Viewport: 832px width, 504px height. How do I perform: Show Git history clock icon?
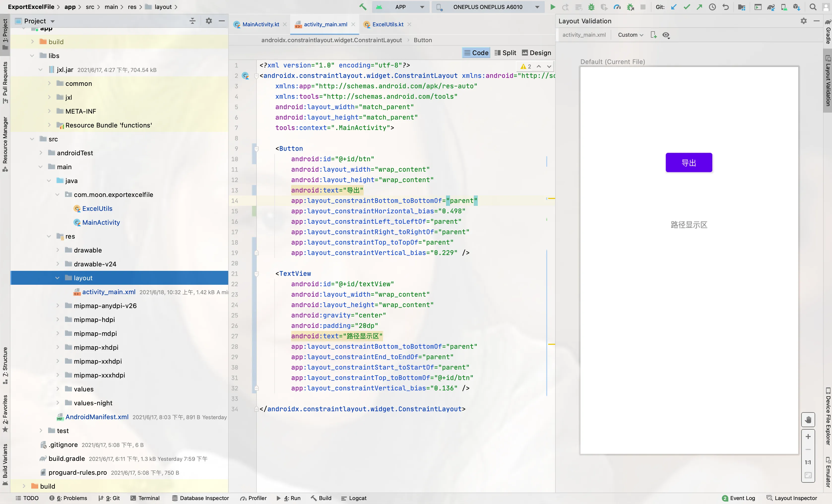712,7
